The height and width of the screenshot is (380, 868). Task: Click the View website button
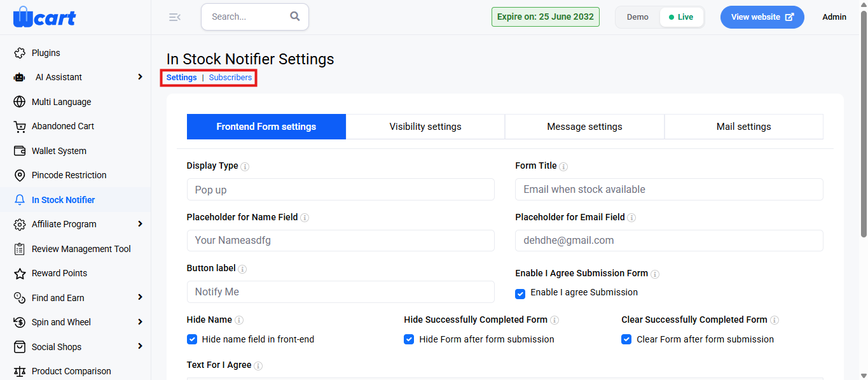[762, 17]
